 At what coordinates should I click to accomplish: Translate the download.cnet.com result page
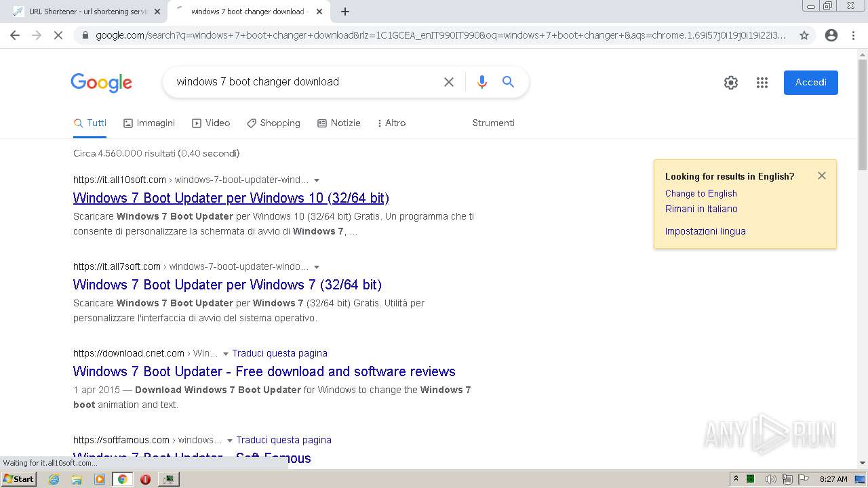[279, 353]
